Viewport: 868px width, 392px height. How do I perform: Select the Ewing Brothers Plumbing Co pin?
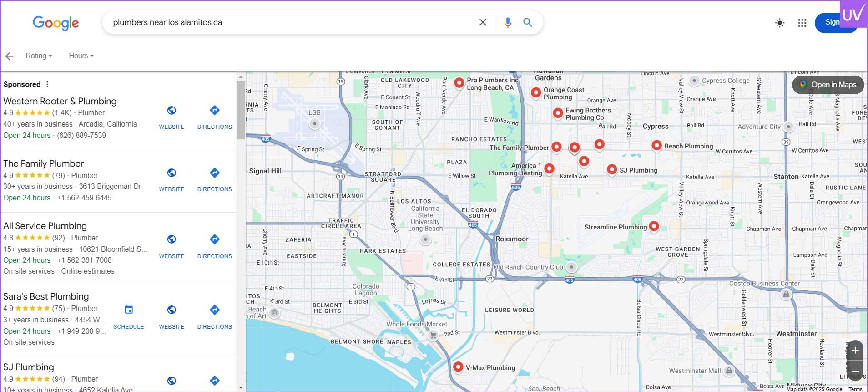tap(558, 113)
